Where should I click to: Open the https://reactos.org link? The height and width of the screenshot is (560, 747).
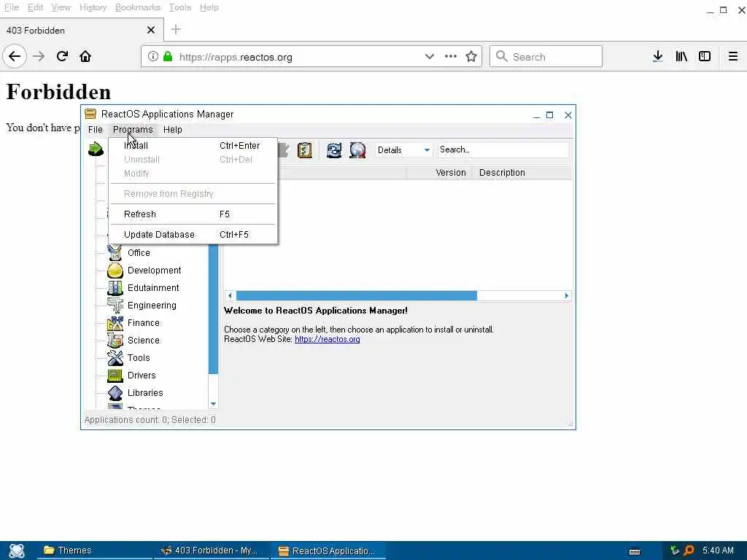pos(328,339)
